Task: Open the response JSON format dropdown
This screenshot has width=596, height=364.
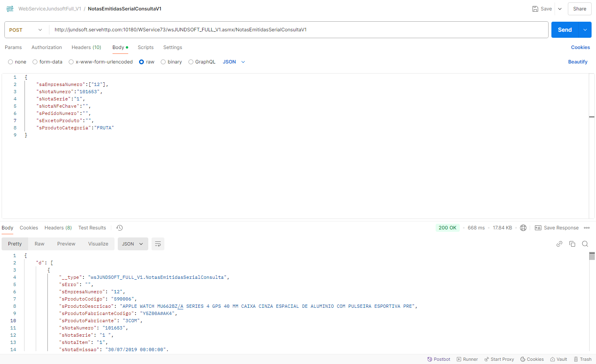Action: tap(133, 244)
